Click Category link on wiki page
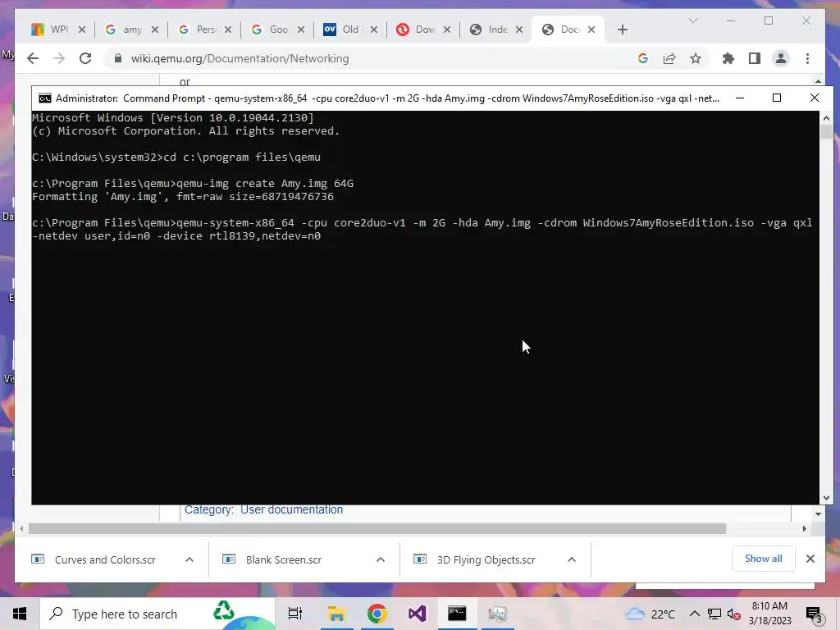Image resolution: width=840 pixels, height=630 pixels. point(208,509)
